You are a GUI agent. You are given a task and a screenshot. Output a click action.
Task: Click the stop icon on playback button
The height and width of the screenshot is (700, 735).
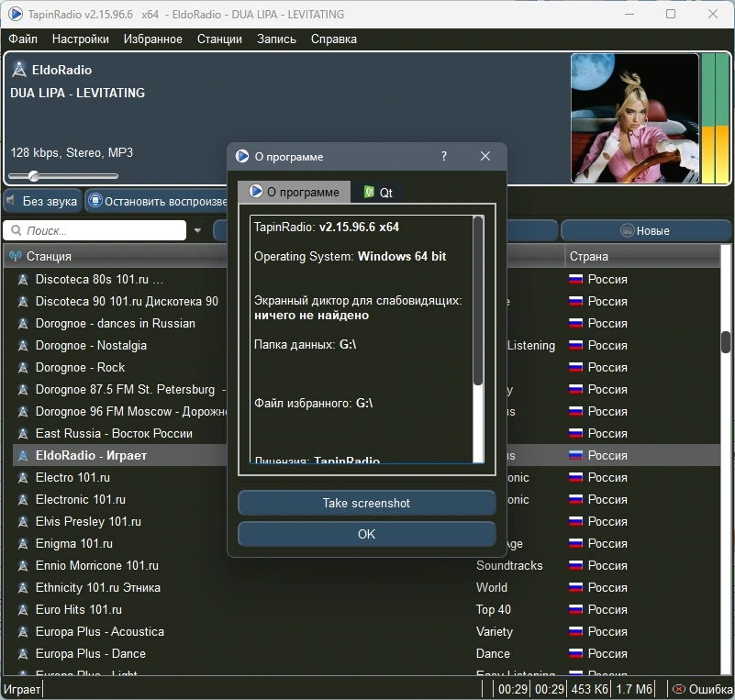tap(95, 201)
